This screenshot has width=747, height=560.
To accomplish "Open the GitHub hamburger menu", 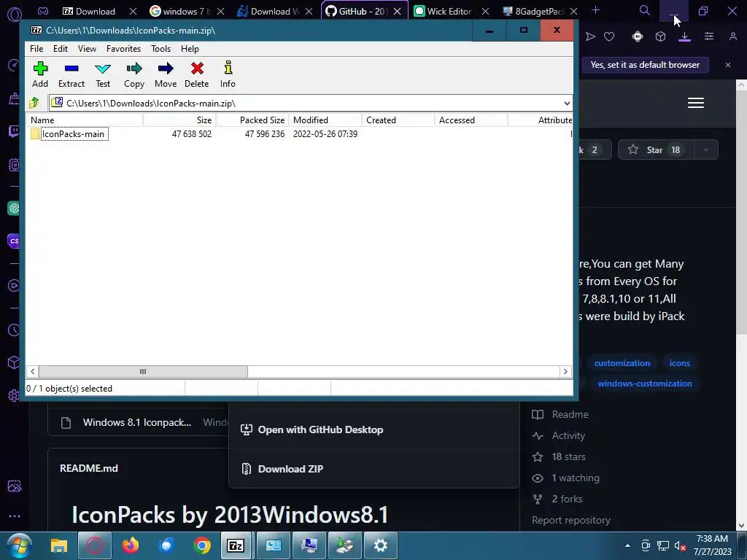I will (x=695, y=103).
